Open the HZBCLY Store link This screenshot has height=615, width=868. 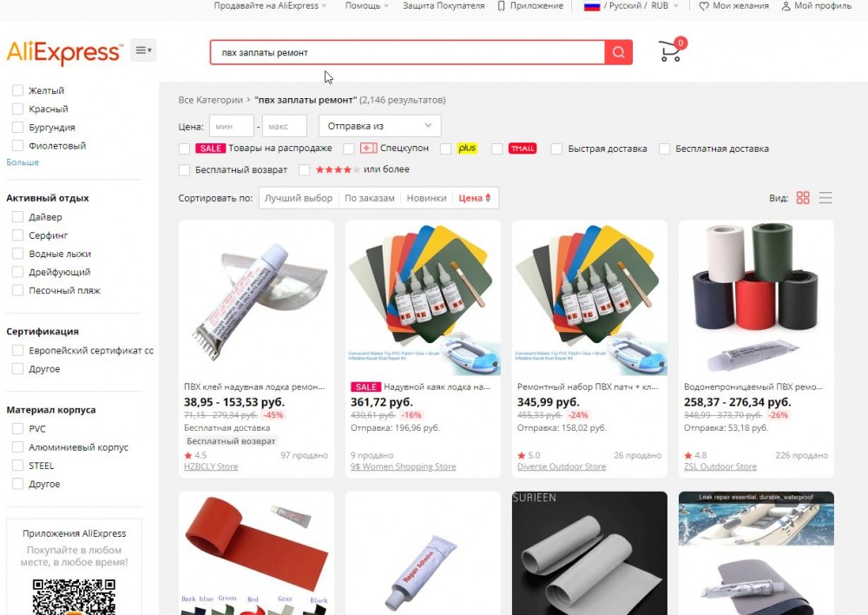(211, 466)
